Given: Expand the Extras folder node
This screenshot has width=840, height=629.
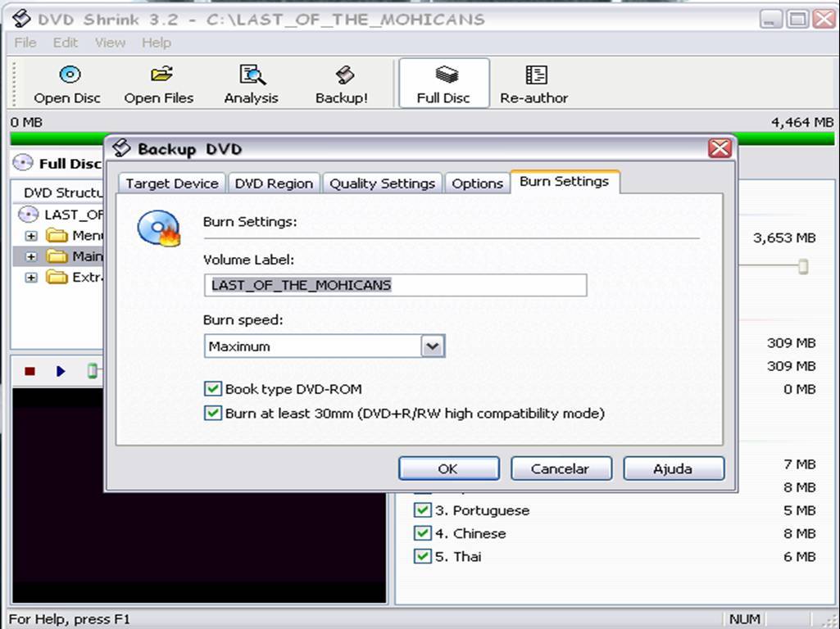Looking at the screenshot, I should (x=31, y=278).
